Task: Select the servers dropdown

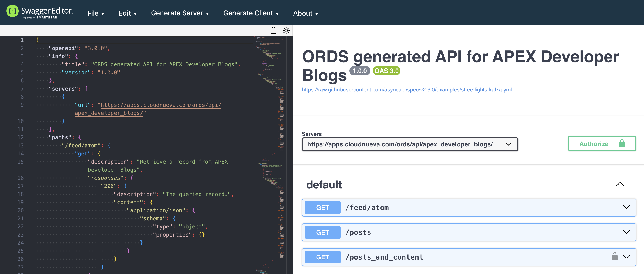Action: click(410, 144)
